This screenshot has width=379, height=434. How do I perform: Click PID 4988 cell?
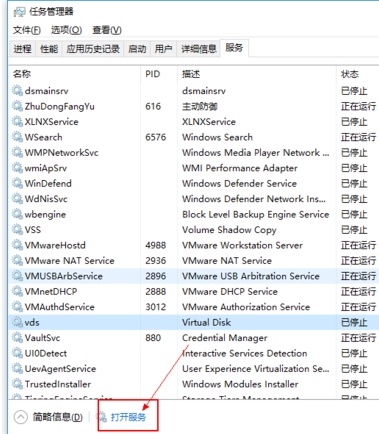(x=155, y=245)
